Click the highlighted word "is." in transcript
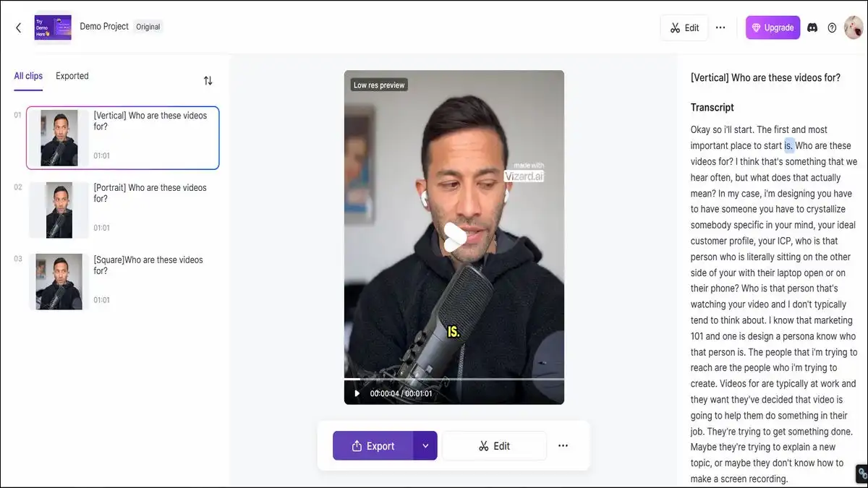This screenshot has width=868, height=488. pyautogui.click(x=789, y=146)
